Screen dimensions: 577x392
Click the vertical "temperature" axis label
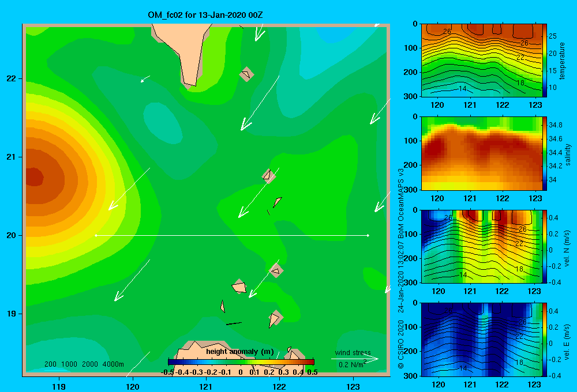(x=562, y=61)
